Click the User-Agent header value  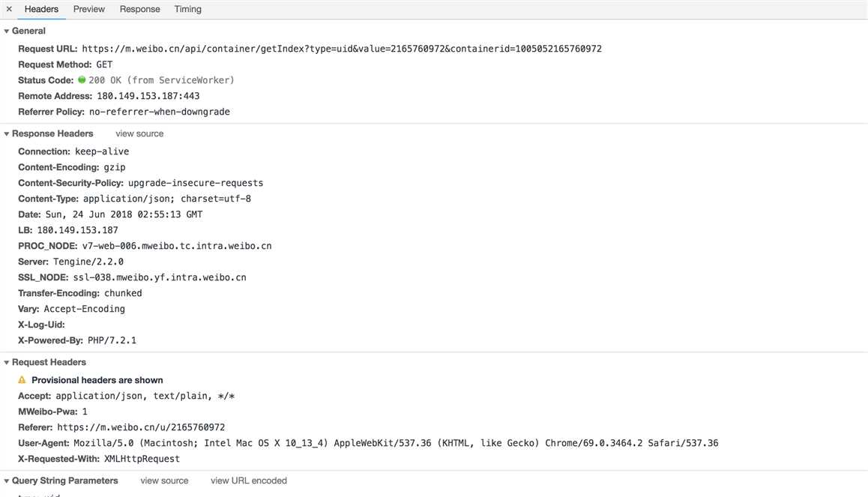pyautogui.click(x=396, y=444)
